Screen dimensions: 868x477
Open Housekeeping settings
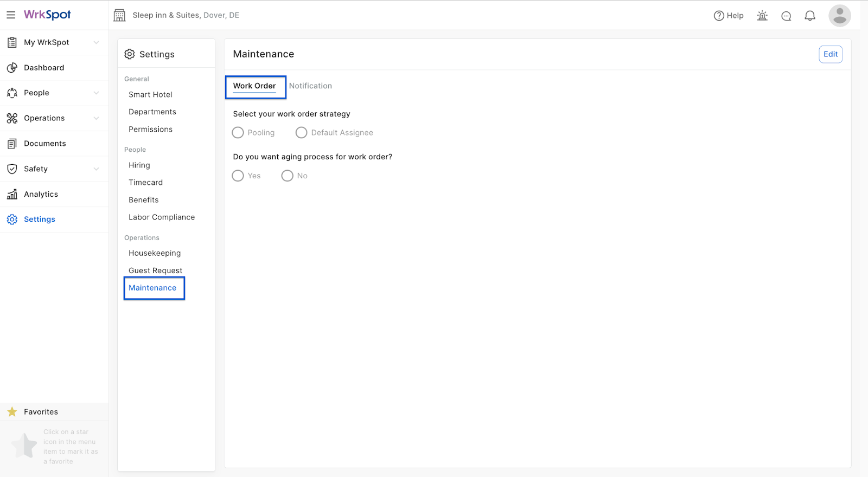pyautogui.click(x=155, y=253)
